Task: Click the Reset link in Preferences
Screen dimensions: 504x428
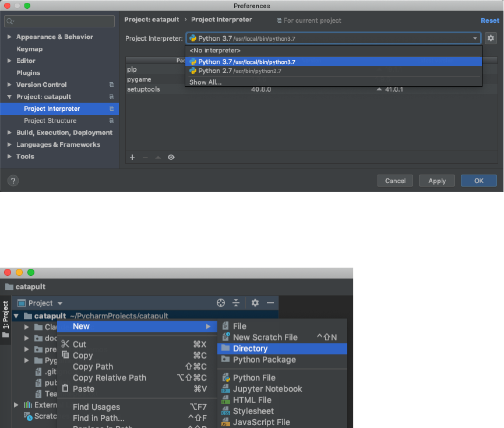Action: [x=490, y=20]
